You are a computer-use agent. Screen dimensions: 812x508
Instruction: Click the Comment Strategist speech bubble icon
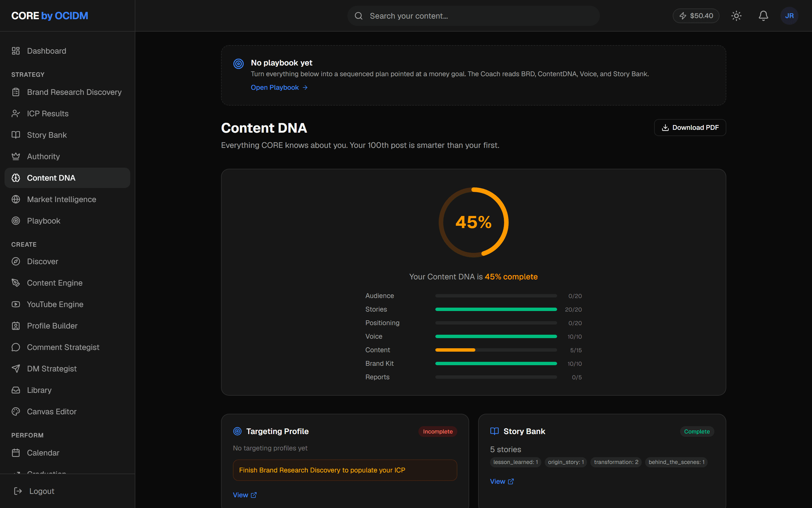click(16, 347)
